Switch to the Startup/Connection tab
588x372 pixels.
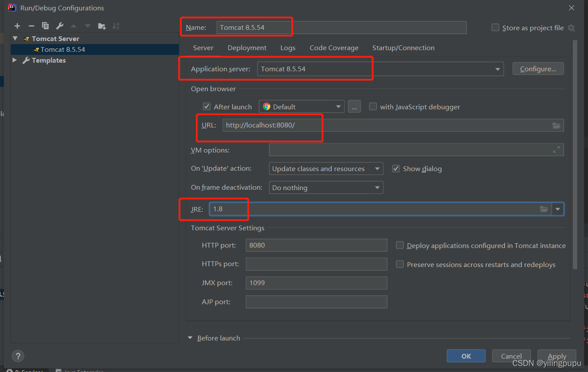point(404,48)
